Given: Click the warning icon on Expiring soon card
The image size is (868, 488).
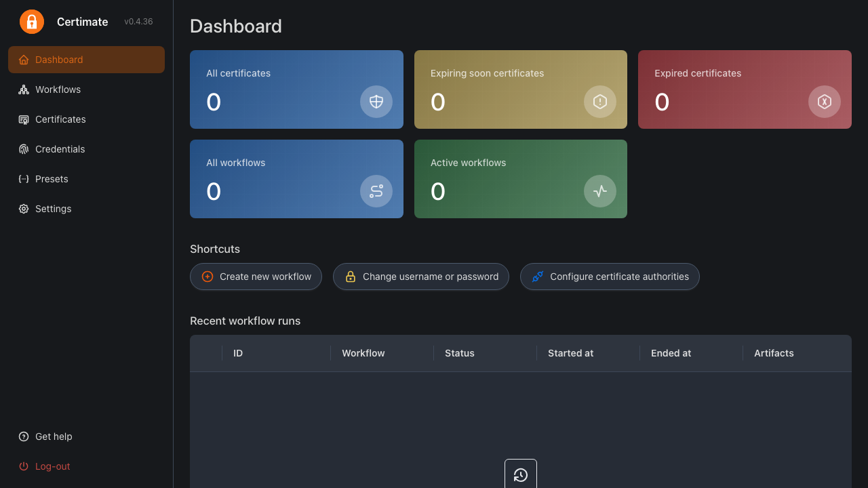Looking at the screenshot, I should [x=600, y=102].
